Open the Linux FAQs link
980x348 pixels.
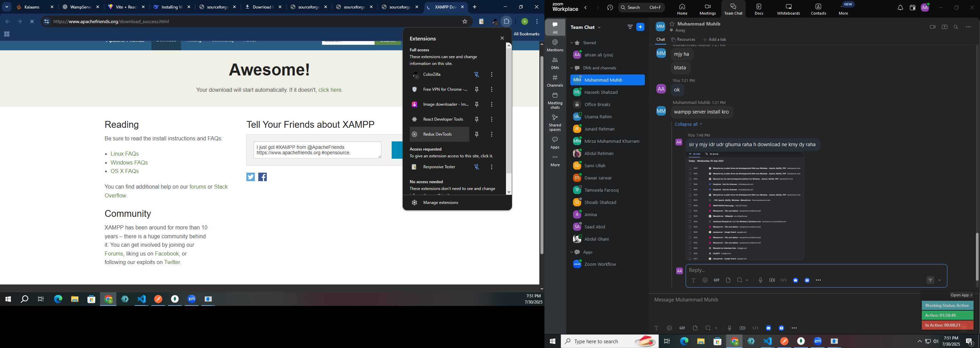[125, 154]
